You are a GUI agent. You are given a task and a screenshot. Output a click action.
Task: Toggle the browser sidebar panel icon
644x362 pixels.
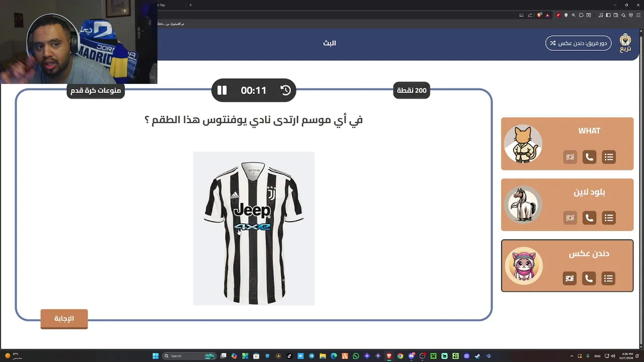(608, 15)
